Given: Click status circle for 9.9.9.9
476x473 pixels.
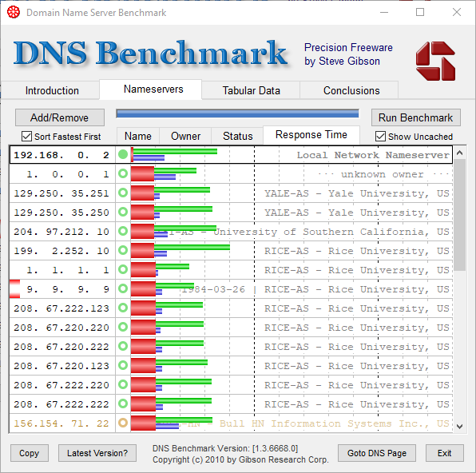Looking at the screenshot, I should coord(123,288).
